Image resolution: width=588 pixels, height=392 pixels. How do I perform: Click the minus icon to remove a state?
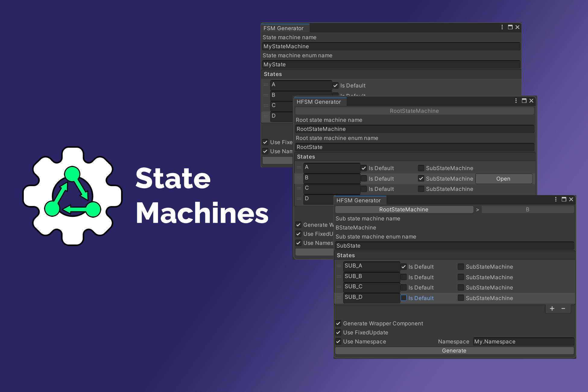point(563,308)
